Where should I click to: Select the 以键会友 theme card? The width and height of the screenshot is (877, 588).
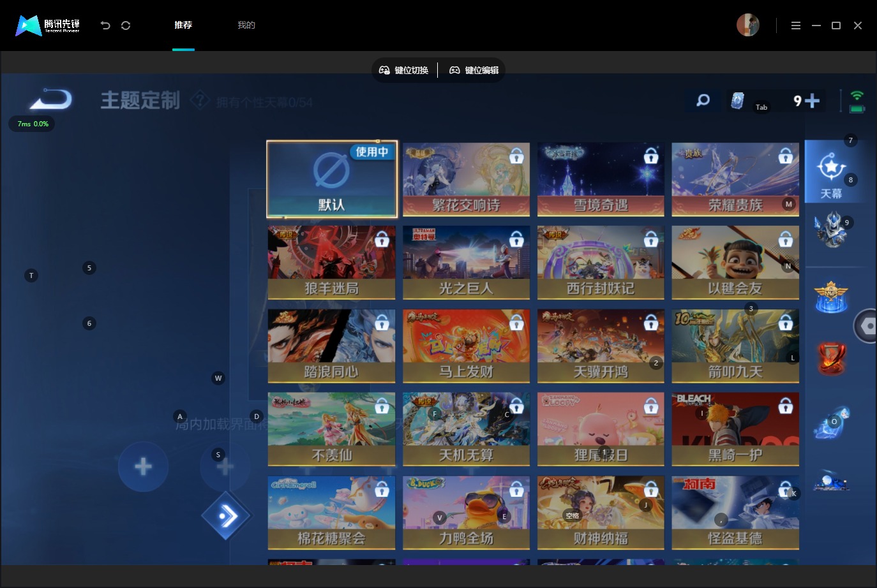click(735, 263)
